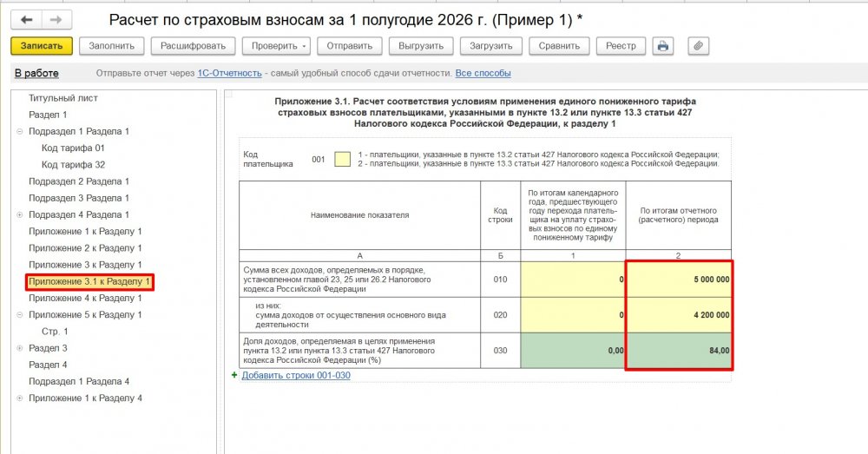The image size is (868, 454).
Task: Select Приложение 1 к Разделу 4 item
Action: (x=85, y=398)
